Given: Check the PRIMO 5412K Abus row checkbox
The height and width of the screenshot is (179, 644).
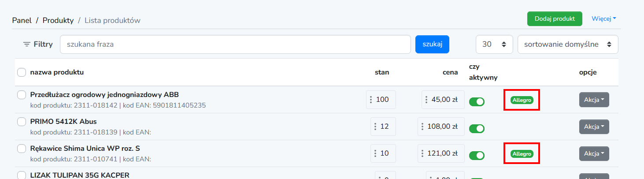Looking at the screenshot, I should [22, 121].
